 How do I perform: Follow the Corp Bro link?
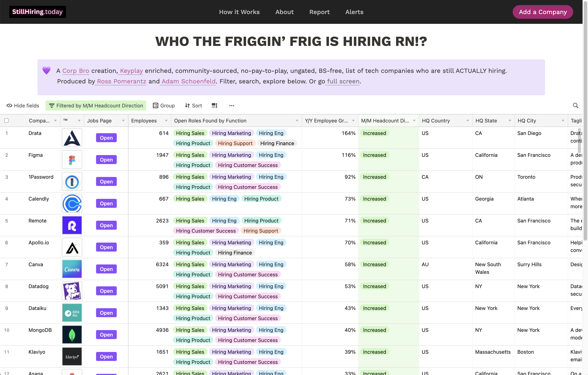(x=76, y=71)
